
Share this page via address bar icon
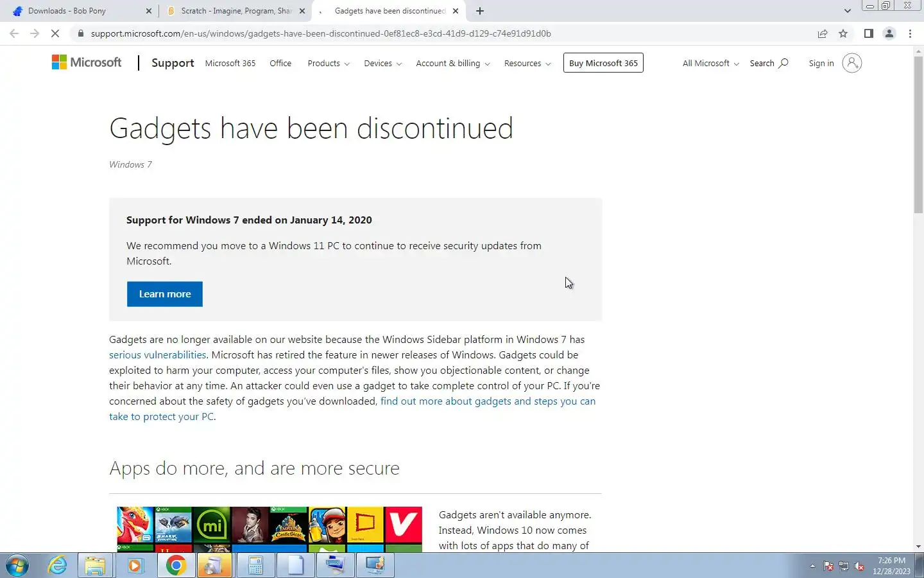click(823, 33)
